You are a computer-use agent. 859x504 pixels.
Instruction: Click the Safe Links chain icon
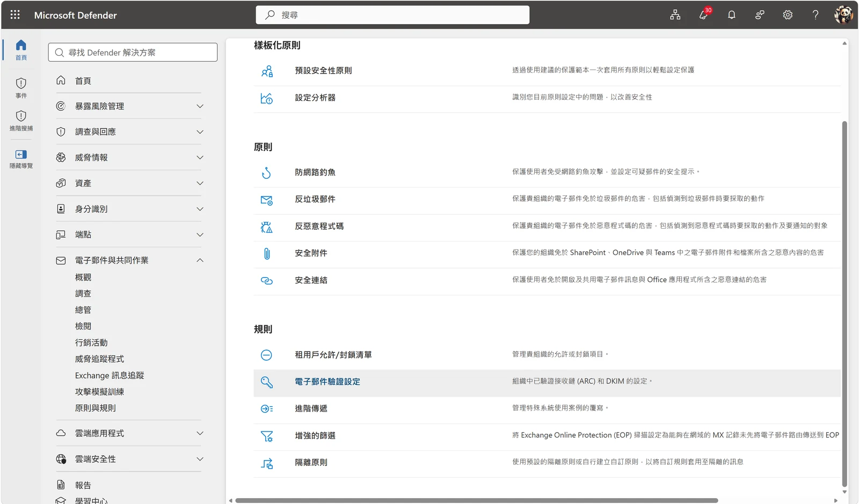coord(266,281)
